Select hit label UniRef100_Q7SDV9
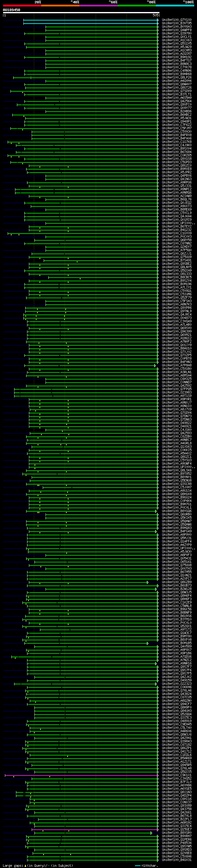Image resolution: width=197 pixels, height=868 pixels. click(177, 91)
